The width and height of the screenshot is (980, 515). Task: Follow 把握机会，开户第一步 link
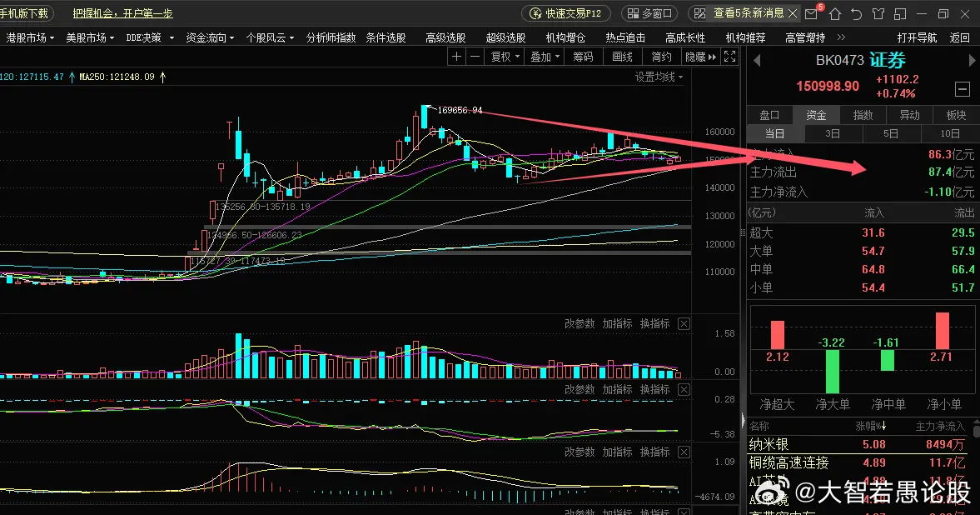(x=122, y=13)
